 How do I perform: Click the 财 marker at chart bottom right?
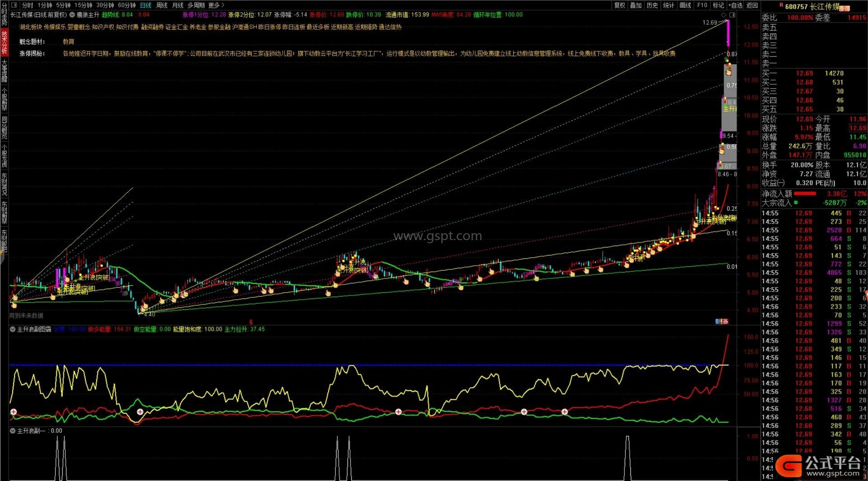(x=718, y=321)
